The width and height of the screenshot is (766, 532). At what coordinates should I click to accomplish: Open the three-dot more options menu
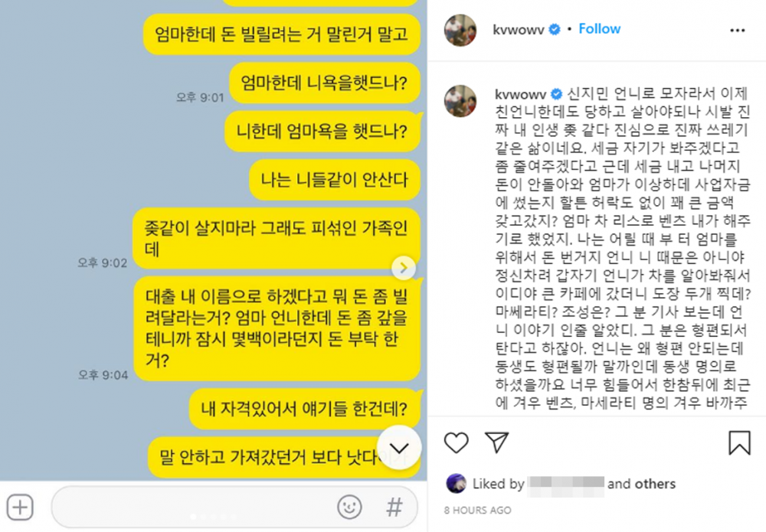click(737, 31)
